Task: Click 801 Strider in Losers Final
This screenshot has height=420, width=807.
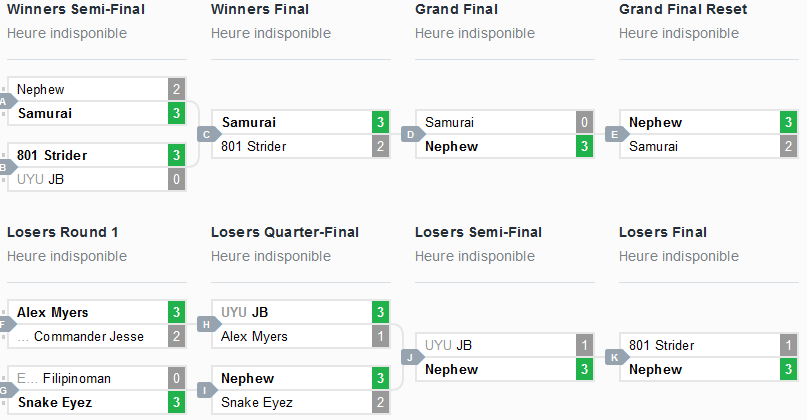Action: tap(661, 345)
